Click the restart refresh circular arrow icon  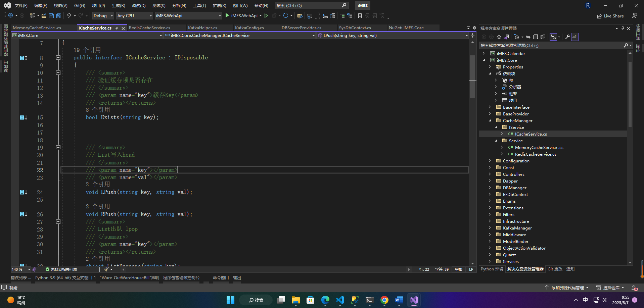point(286,16)
